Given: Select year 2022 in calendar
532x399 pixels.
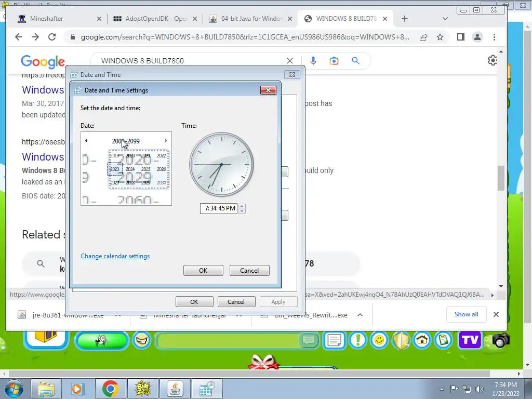Looking at the screenshot, I should coord(162,156).
